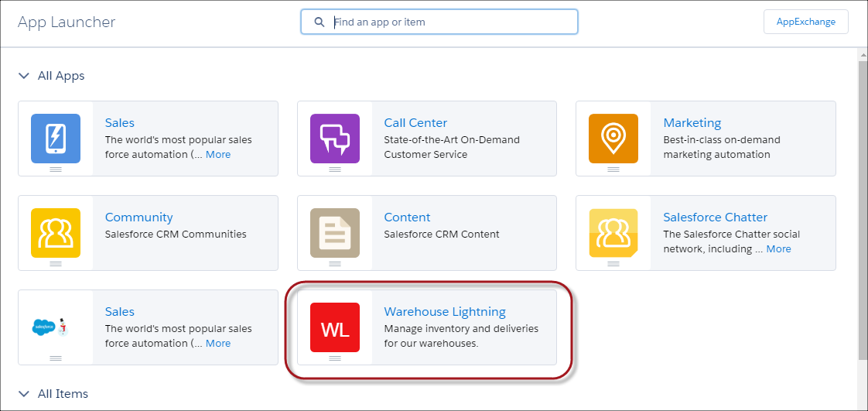The image size is (868, 411).
Task: Click the 'Salesforce CRM Content' description
Action: click(x=442, y=235)
